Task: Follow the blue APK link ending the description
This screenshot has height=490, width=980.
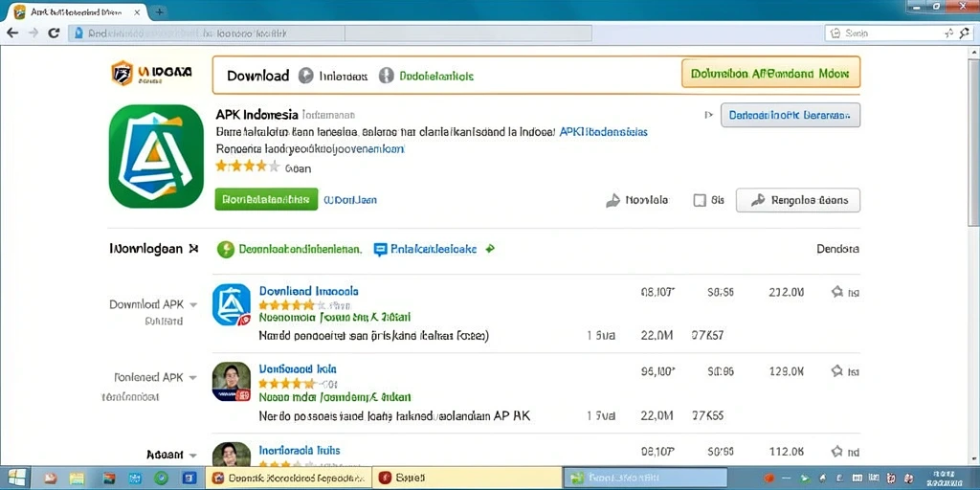Action: [603, 132]
